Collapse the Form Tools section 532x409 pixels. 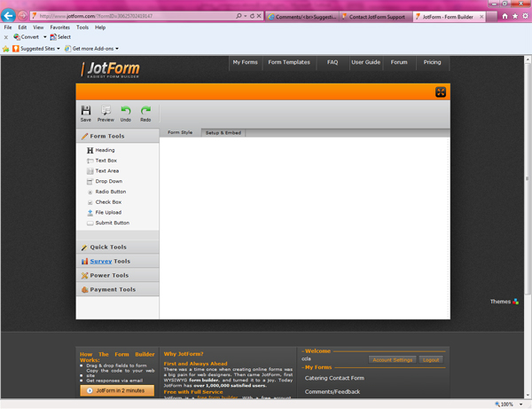(x=117, y=136)
